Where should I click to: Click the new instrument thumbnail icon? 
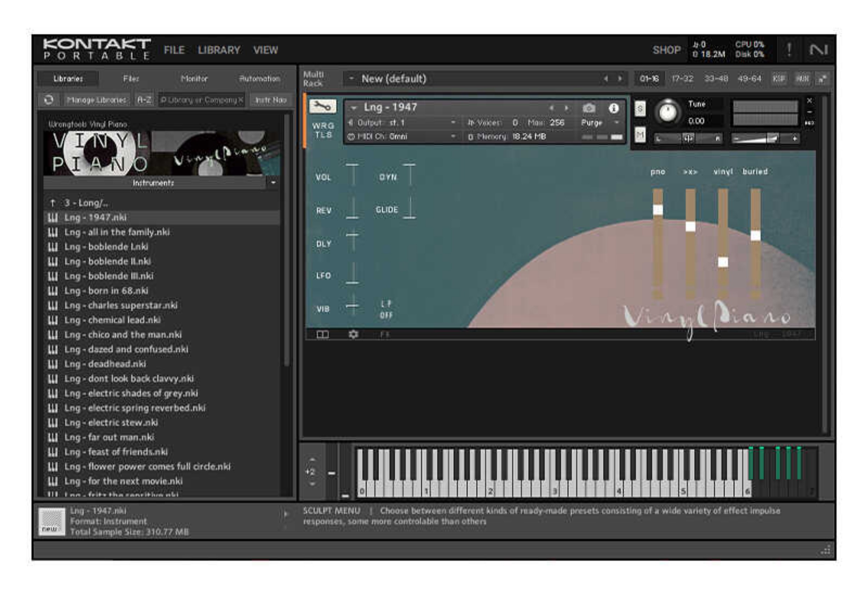coord(52,521)
